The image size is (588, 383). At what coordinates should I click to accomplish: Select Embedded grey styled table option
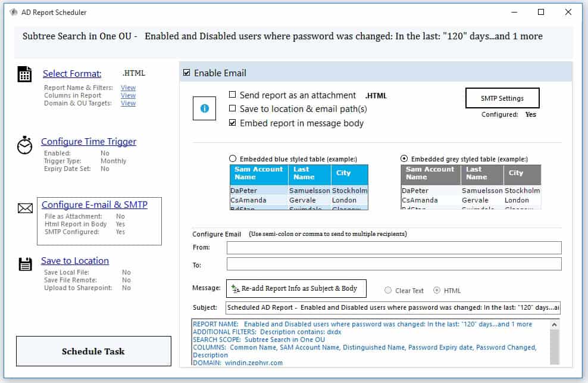[404, 159]
